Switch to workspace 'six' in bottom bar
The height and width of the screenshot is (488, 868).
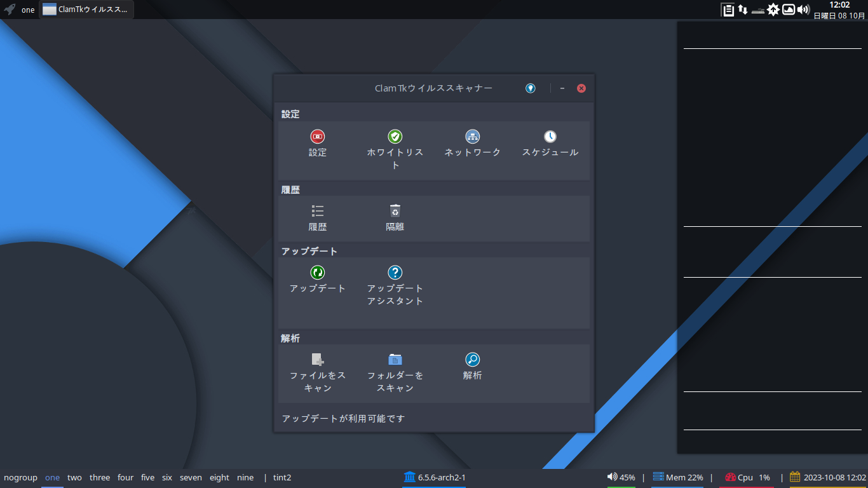pyautogui.click(x=167, y=478)
